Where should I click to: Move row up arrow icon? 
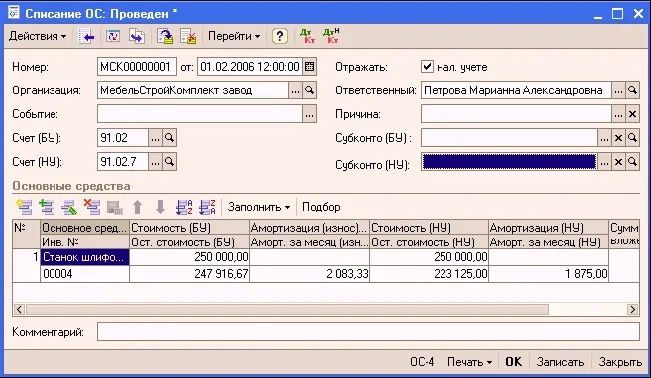(x=137, y=207)
